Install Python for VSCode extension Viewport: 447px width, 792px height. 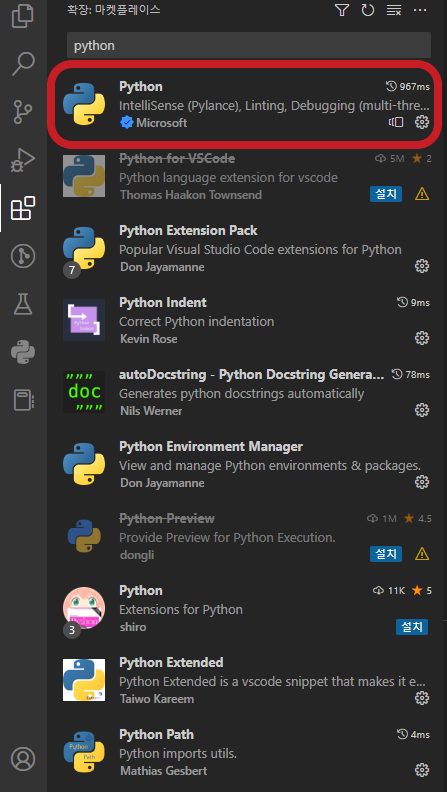pos(386,193)
